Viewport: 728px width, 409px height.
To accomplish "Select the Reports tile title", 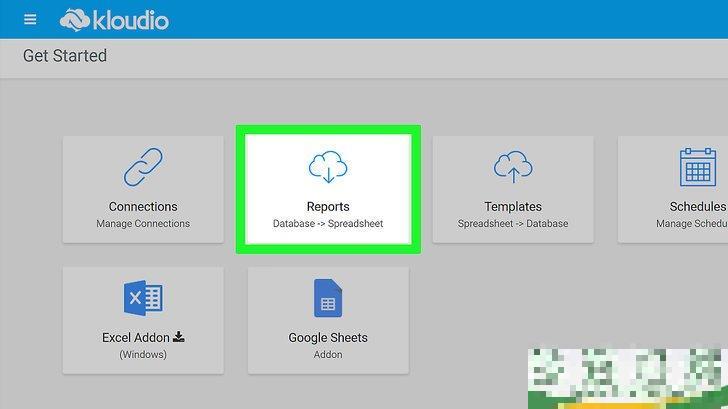I will coord(328,207).
